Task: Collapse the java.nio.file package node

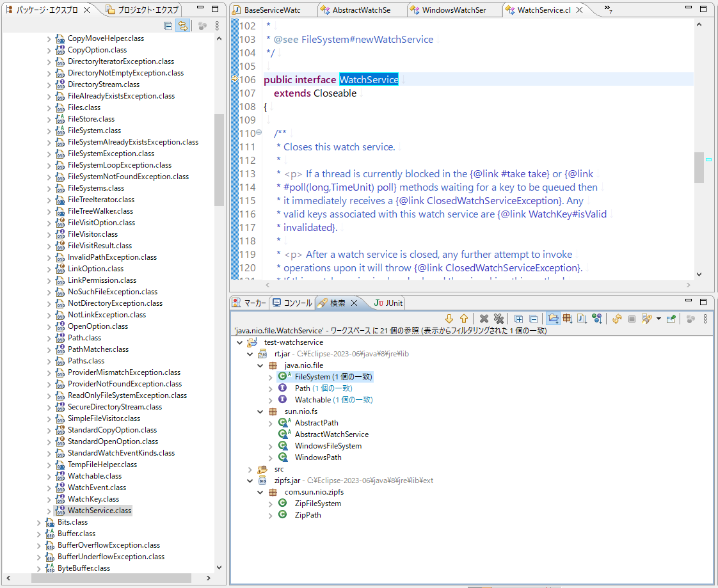Action: tap(259, 365)
